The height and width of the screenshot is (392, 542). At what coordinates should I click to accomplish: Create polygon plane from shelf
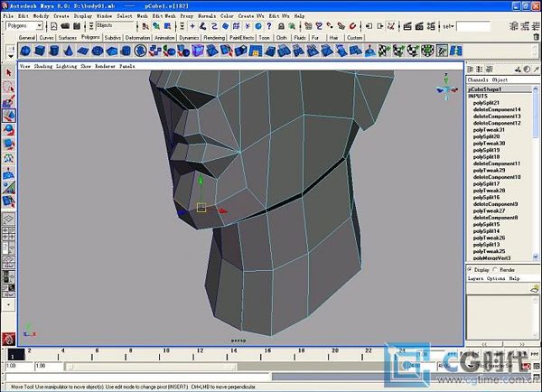tap(83, 51)
